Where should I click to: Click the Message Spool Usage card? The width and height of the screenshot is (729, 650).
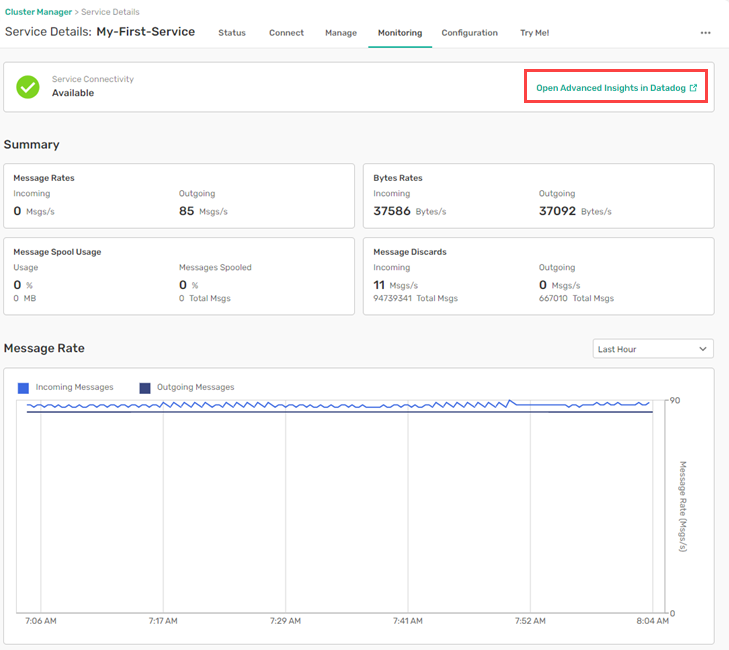179,276
